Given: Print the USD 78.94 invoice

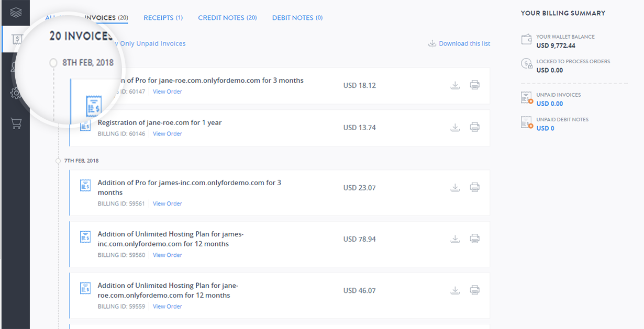Looking at the screenshot, I should [474, 239].
